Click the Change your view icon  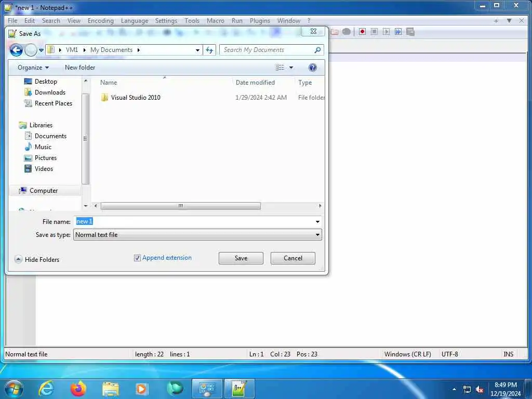pos(280,68)
